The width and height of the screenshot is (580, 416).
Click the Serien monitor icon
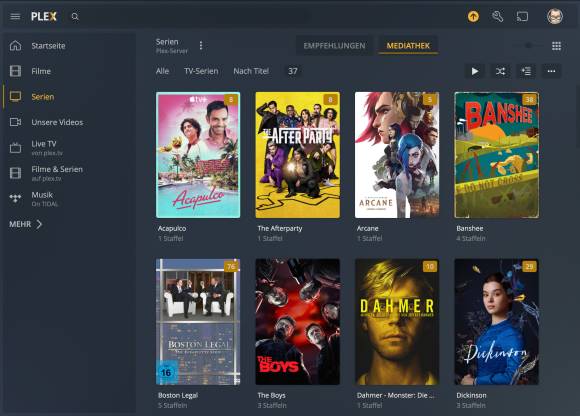click(x=16, y=97)
